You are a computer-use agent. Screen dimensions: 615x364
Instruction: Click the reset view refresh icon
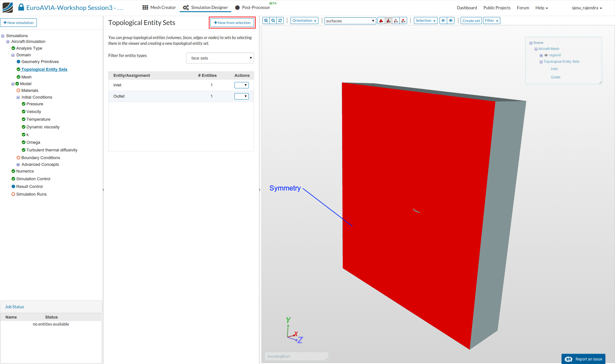pyautogui.click(x=280, y=20)
